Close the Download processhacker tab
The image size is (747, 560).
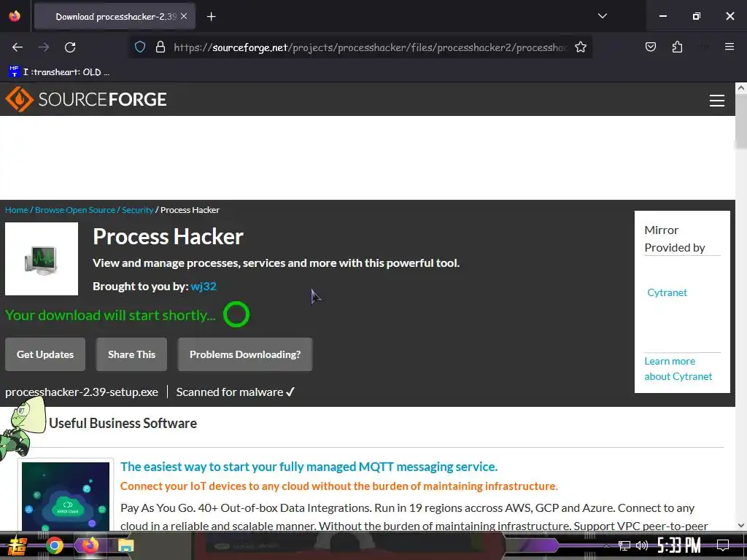[184, 16]
